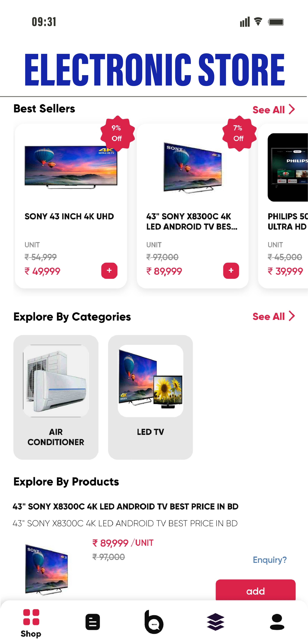Viewport: 308px width, 644px height.
Task: Expand Best Sellers with See All
Action: [273, 110]
